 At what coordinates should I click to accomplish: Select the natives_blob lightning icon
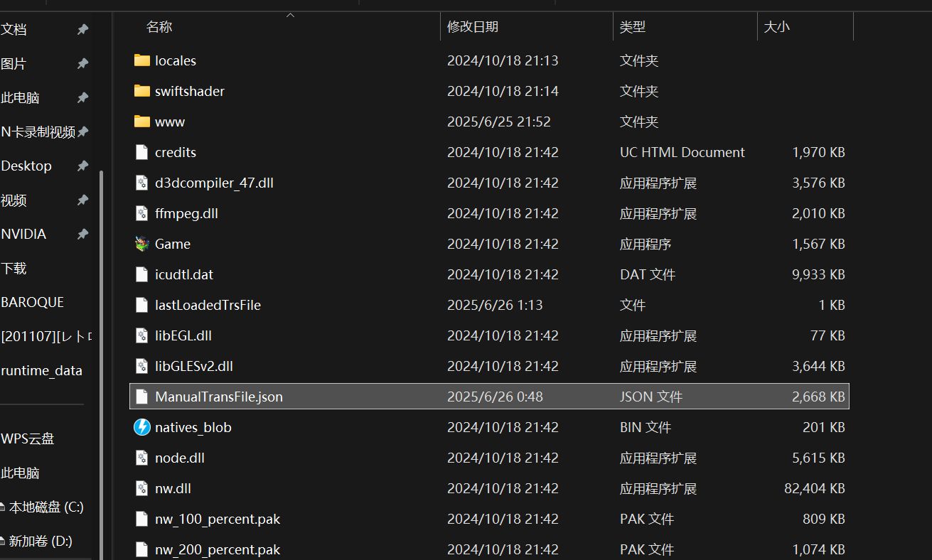click(x=142, y=427)
